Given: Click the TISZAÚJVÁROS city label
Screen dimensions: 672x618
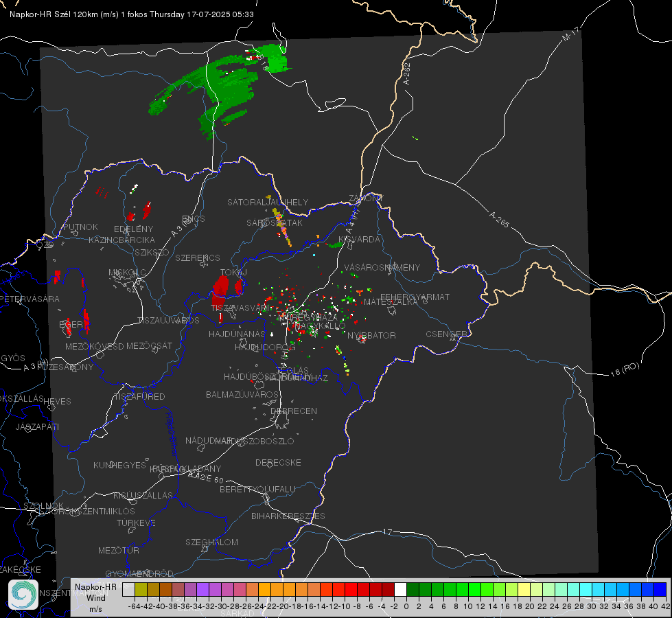Looking at the screenshot, I should point(168,321).
